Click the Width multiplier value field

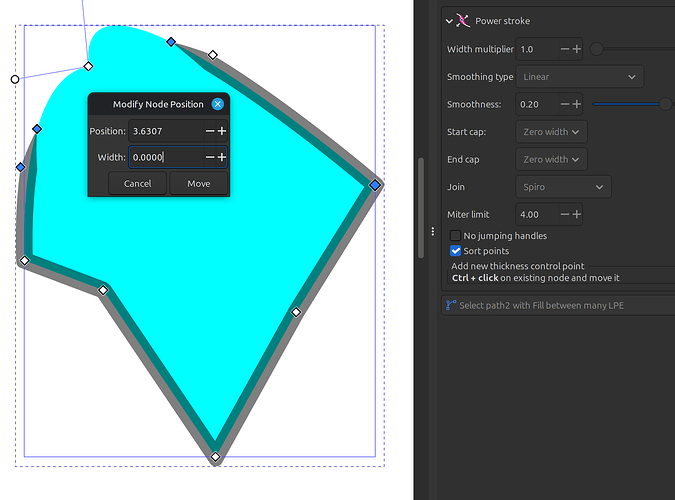pyautogui.click(x=537, y=49)
